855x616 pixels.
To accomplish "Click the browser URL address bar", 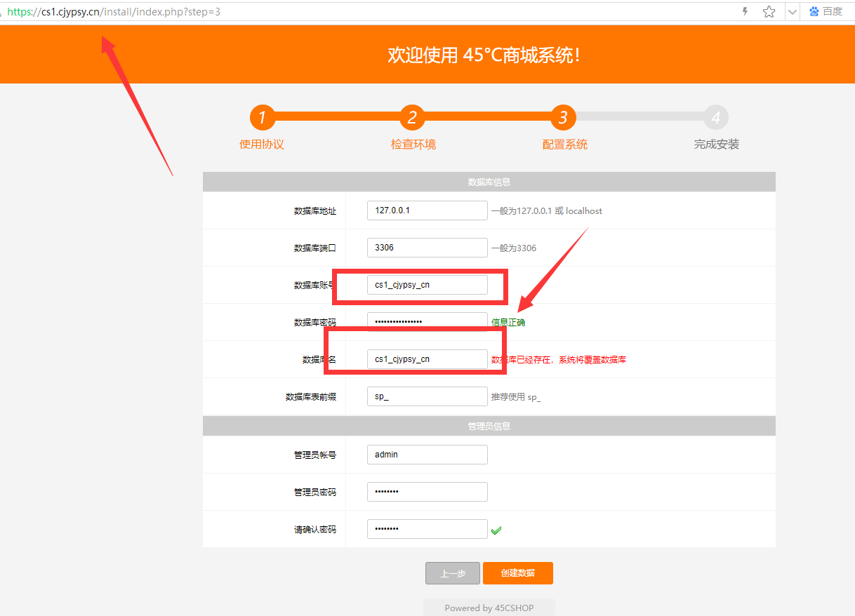I will 365,11.
